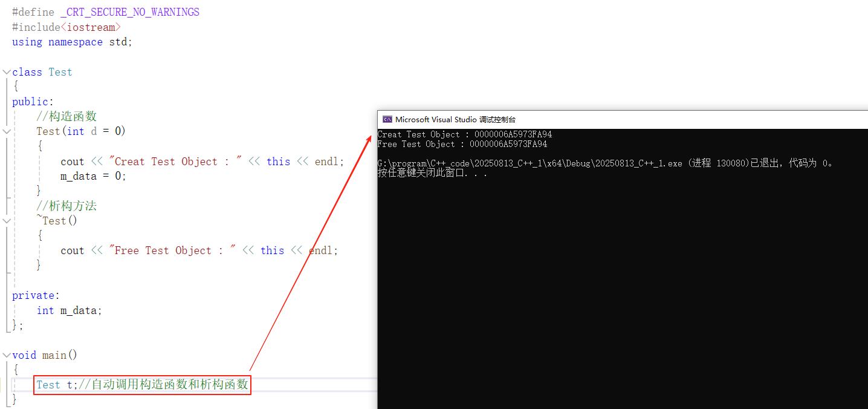Image resolution: width=868 pixels, height=409 pixels.
Task: Click the Test t; statement in main
Action: [57, 385]
